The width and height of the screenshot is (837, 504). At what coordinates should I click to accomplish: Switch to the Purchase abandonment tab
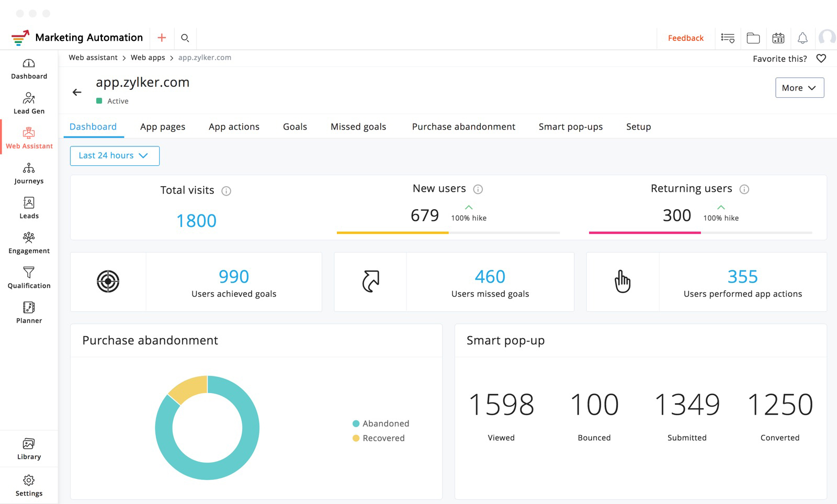[x=463, y=127]
